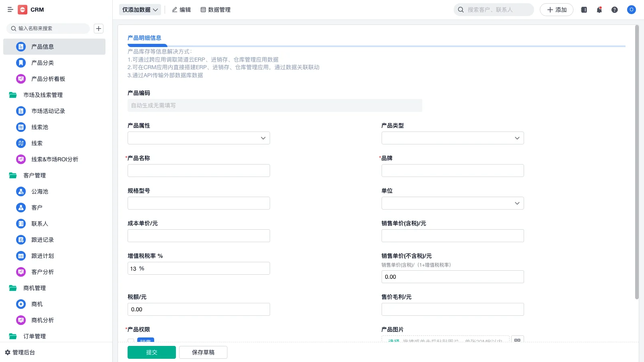644x362 pixels.
Task: Open the 仅添加数据 dropdown
Action: coord(140,9)
